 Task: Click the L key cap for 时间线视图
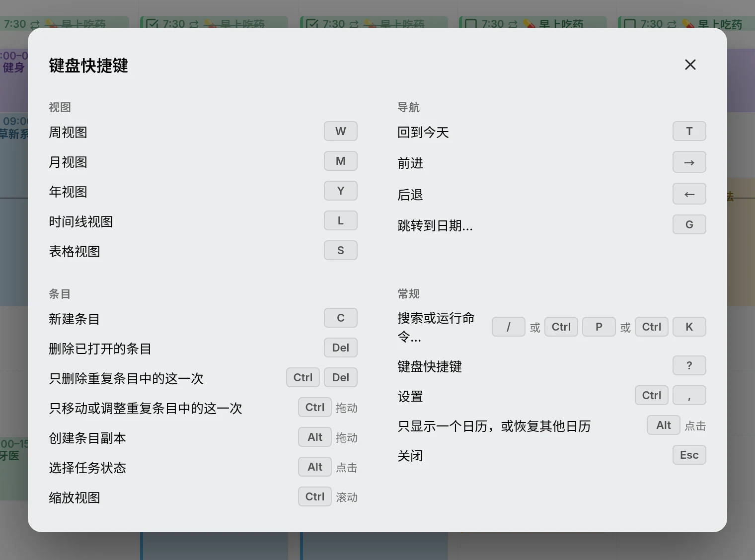pyautogui.click(x=341, y=221)
